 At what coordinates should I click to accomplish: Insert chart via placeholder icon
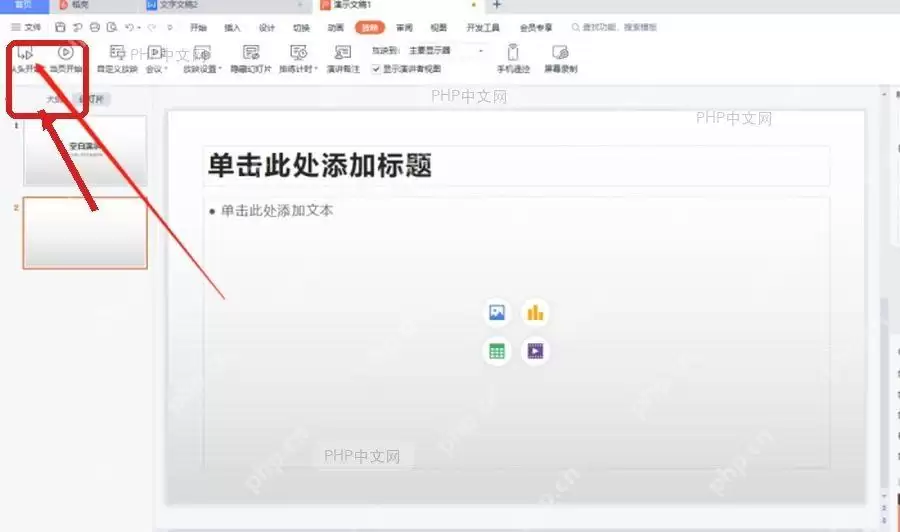point(535,313)
